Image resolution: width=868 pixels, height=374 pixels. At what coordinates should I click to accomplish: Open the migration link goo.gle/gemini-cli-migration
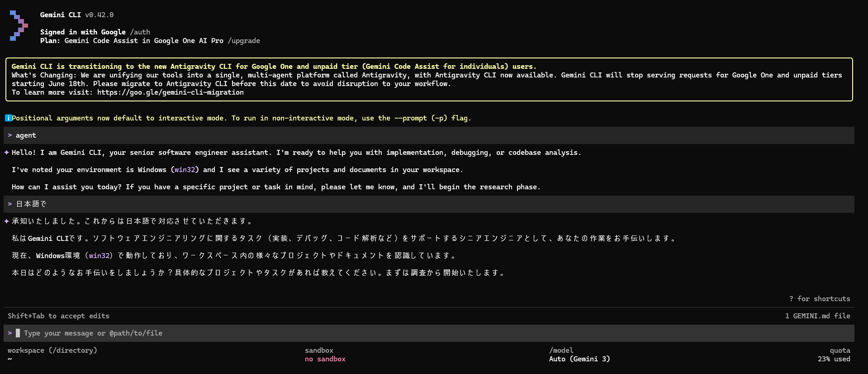click(x=171, y=92)
